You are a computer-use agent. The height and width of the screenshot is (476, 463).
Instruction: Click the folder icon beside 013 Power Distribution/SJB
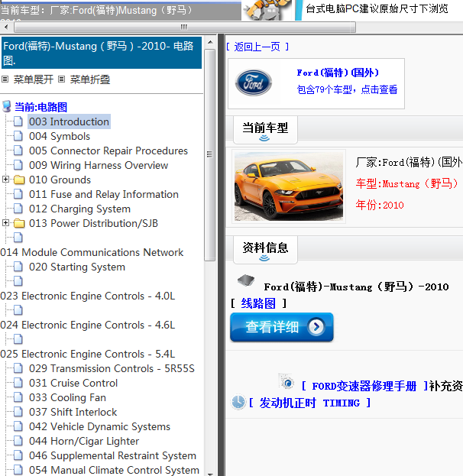19,223
